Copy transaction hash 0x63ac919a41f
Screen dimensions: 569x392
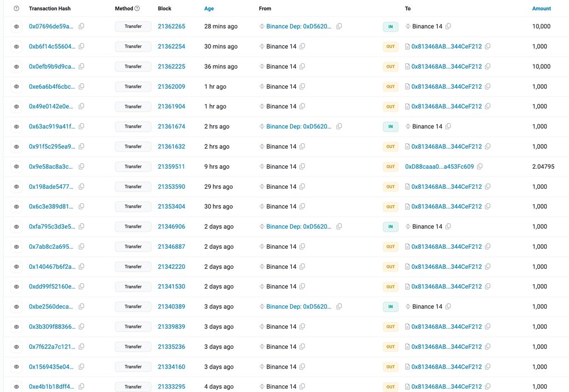click(x=81, y=126)
